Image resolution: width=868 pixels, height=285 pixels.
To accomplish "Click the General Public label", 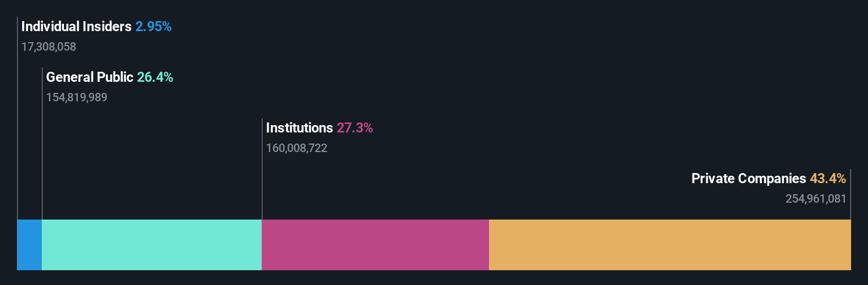I will [89, 77].
